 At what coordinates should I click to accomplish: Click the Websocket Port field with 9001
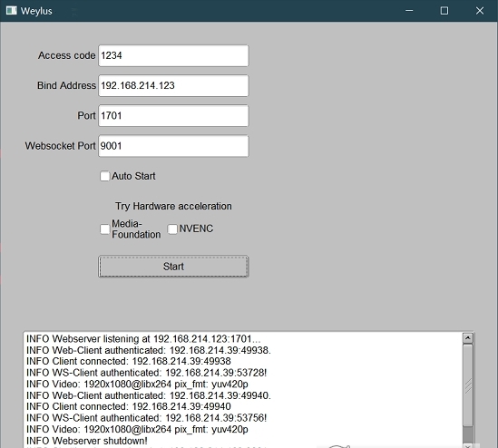173,146
